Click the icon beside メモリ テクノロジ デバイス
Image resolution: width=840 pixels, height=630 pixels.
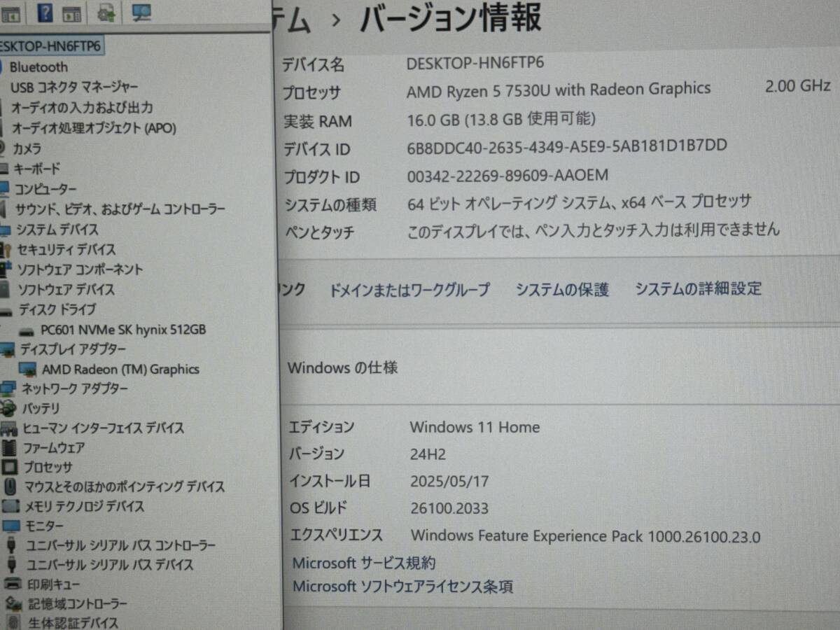pyautogui.click(x=10, y=506)
